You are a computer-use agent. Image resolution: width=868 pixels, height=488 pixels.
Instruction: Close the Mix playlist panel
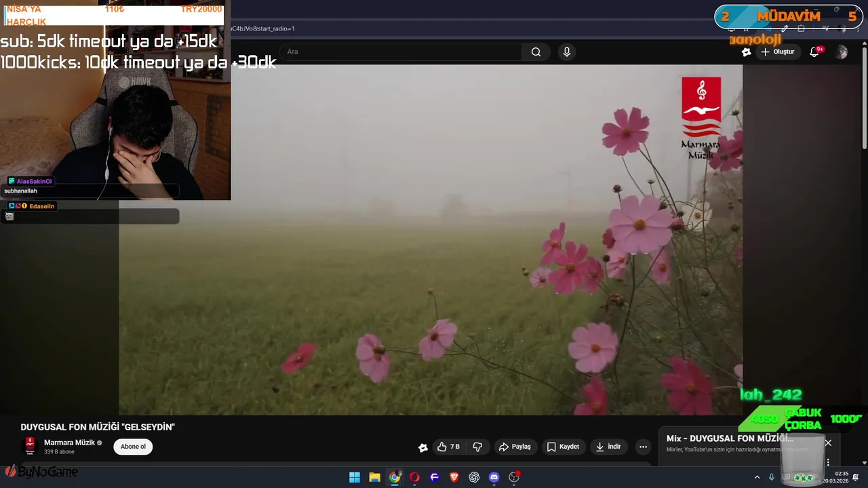[x=828, y=443]
